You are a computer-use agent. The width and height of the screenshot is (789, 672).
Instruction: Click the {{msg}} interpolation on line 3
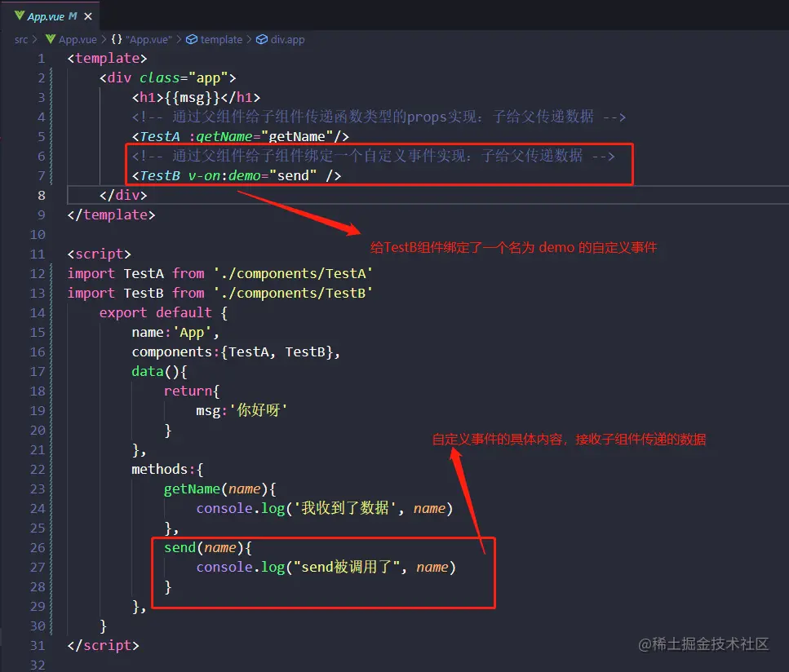[192, 98]
